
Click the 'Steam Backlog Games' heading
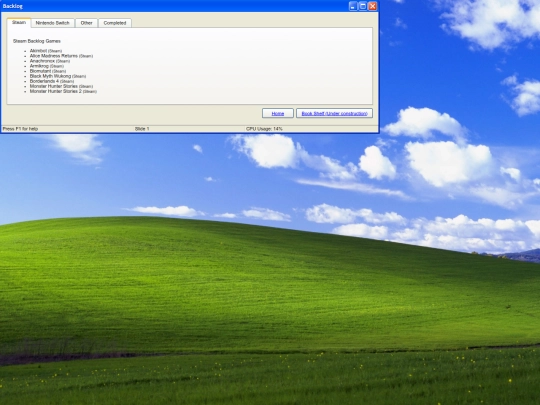[37, 41]
